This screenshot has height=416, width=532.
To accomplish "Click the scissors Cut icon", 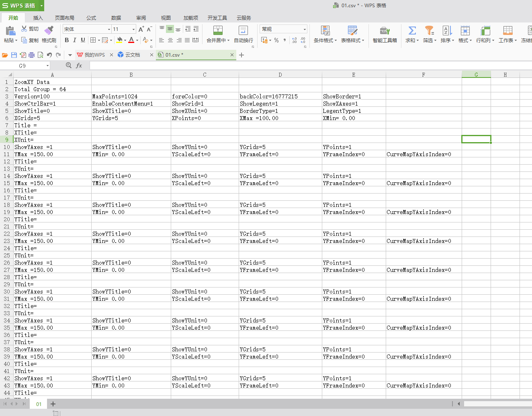I will pyautogui.click(x=24, y=29).
